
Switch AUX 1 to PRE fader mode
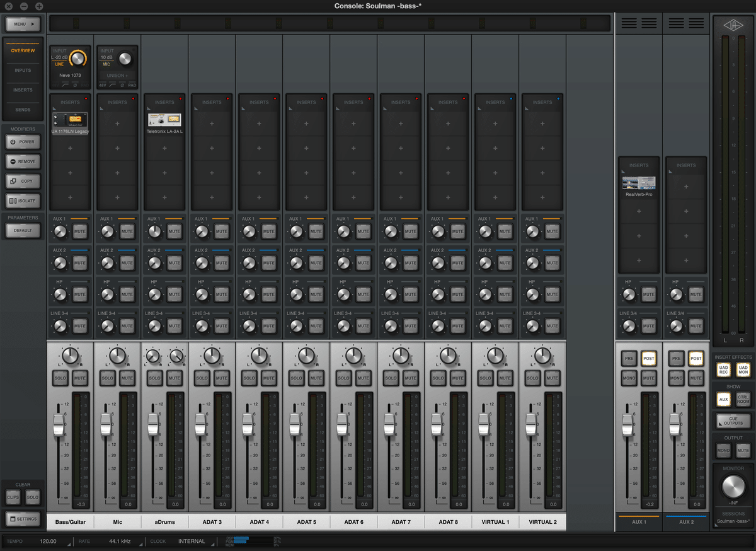click(629, 358)
